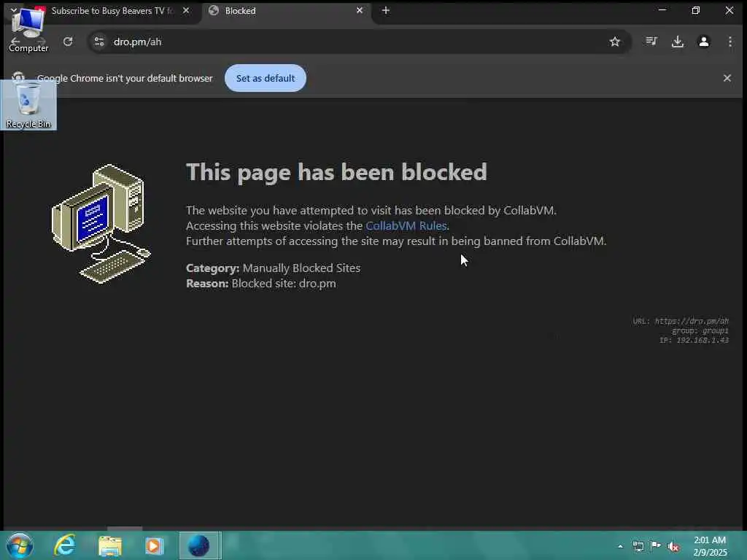Open a new tab with plus button
The width and height of the screenshot is (747, 560).
pyautogui.click(x=386, y=10)
